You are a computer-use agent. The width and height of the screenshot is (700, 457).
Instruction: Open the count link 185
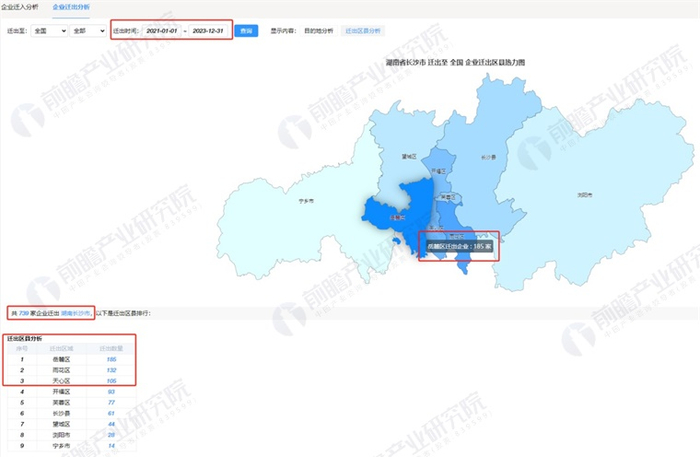coord(111,359)
